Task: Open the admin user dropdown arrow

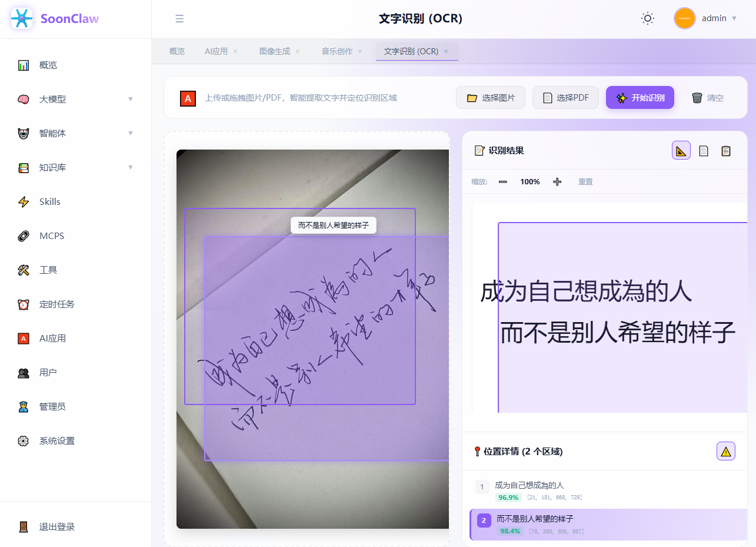Action: click(x=734, y=19)
